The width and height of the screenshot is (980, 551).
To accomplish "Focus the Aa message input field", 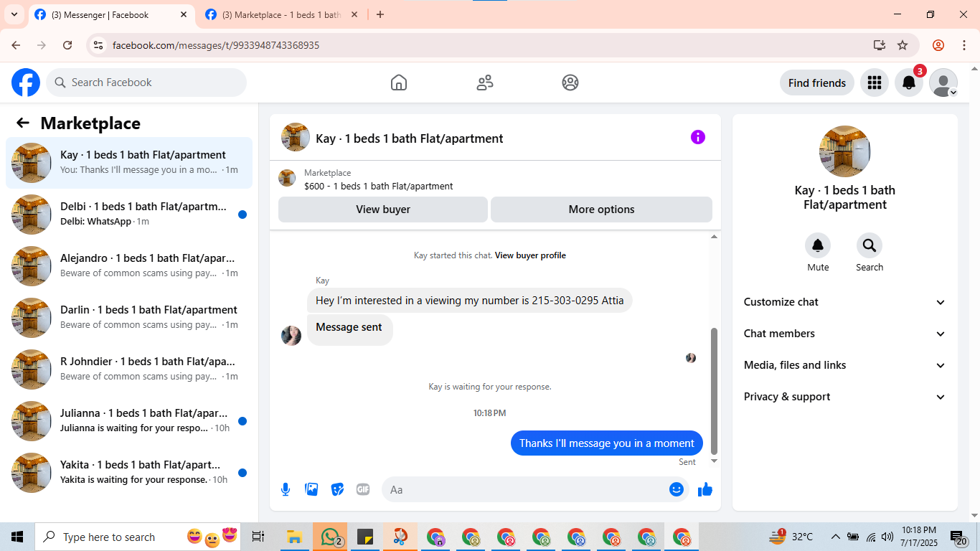I will point(534,489).
